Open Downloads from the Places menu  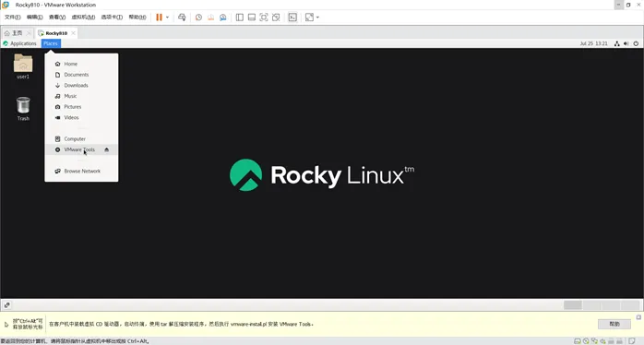(81, 86)
